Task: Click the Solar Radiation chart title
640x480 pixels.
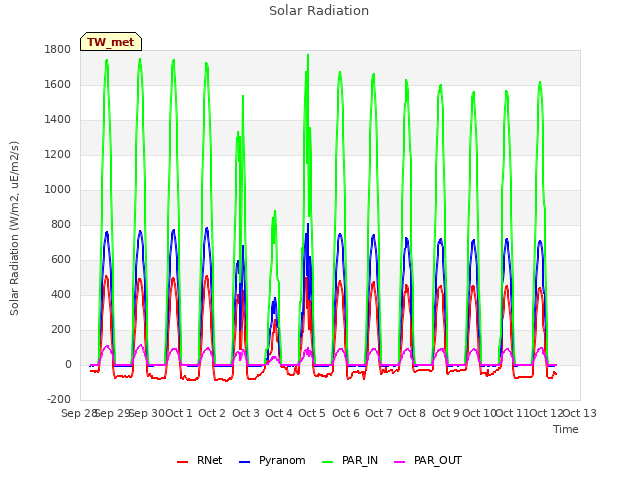Action: tap(319, 11)
